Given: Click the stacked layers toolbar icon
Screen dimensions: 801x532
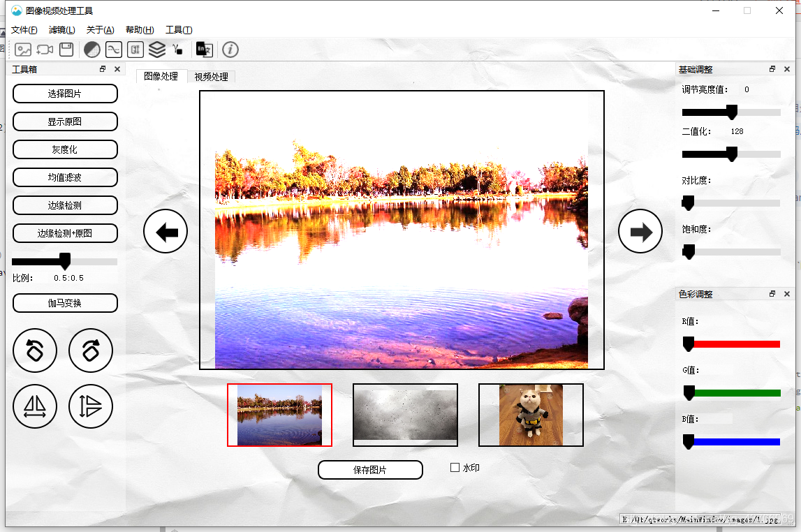Looking at the screenshot, I should [x=157, y=50].
